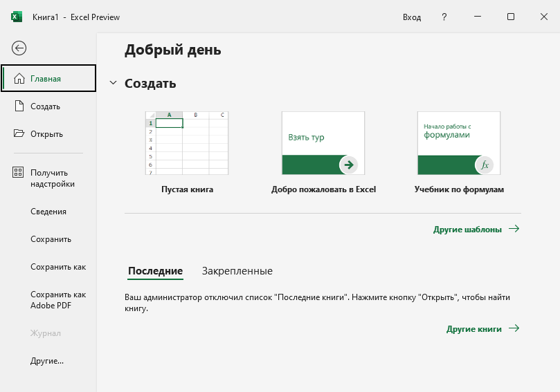Open the formulas tutorial template thumbnail
The height and width of the screenshot is (392, 560).
[459, 143]
